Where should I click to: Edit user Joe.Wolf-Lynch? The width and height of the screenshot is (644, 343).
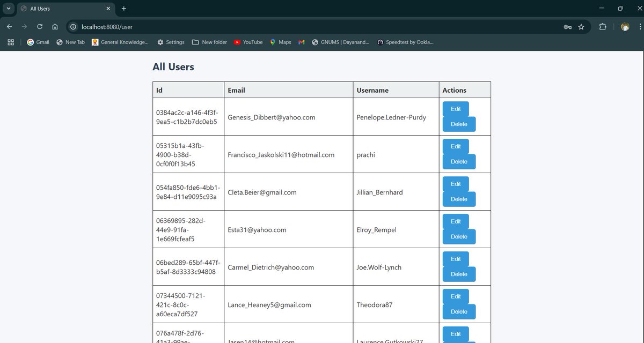pos(456,259)
